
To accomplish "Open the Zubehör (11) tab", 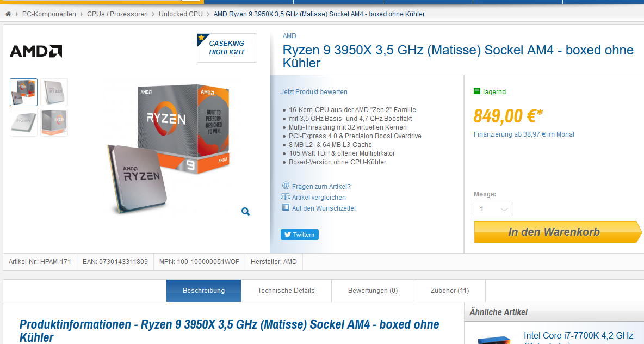I will (x=450, y=291).
